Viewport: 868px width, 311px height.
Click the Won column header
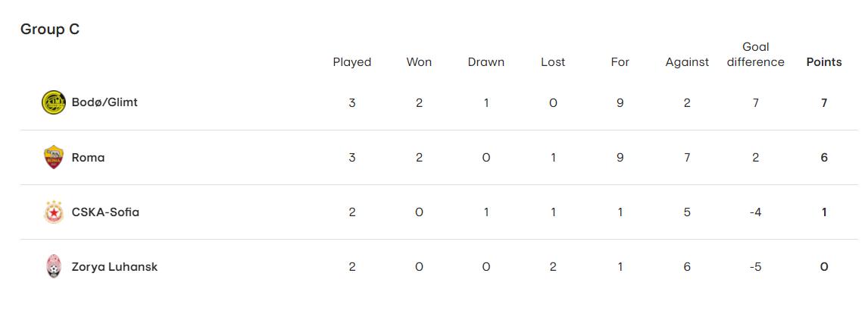(x=419, y=62)
